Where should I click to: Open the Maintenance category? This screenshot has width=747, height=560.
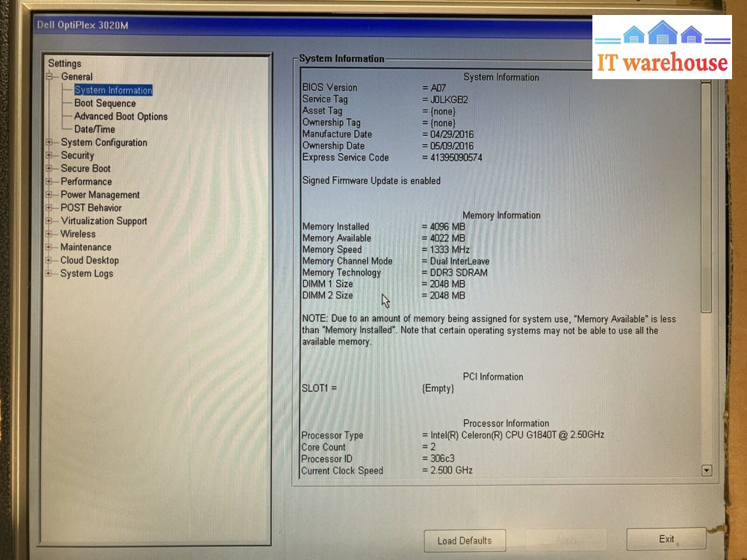(85, 247)
